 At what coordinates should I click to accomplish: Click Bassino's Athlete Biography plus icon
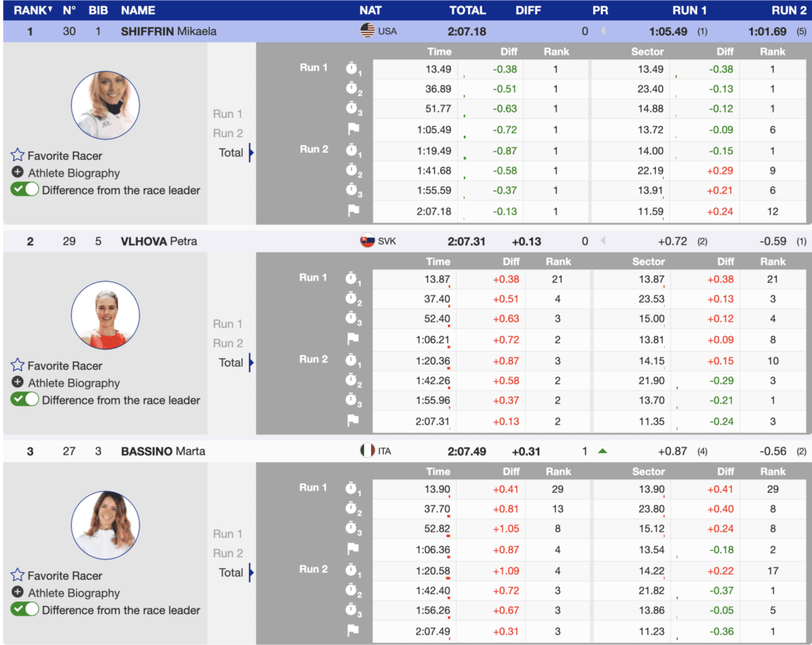[x=17, y=593]
